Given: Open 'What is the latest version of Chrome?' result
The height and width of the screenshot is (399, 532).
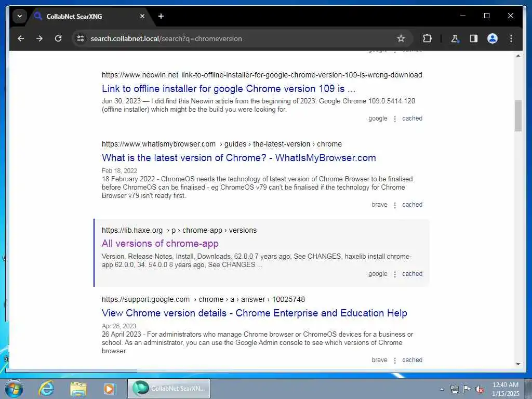Looking at the screenshot, I should click(x=239, y=158).
